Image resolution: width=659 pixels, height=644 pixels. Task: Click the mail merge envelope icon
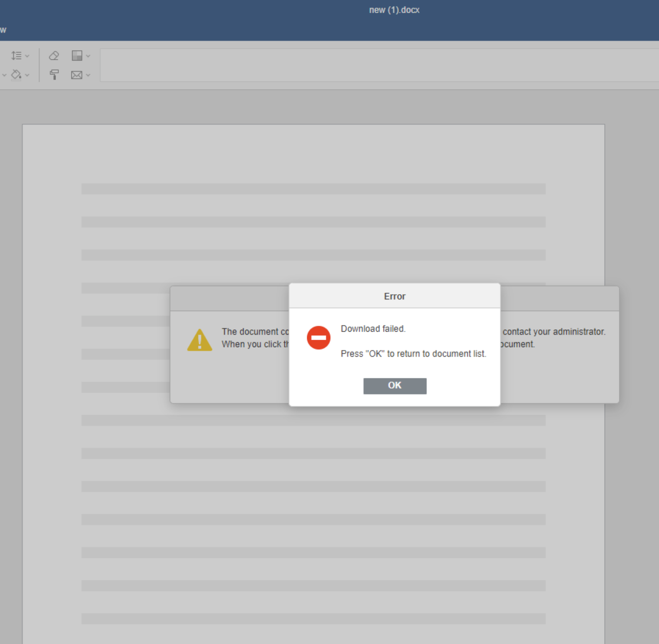tap(77, 75)
